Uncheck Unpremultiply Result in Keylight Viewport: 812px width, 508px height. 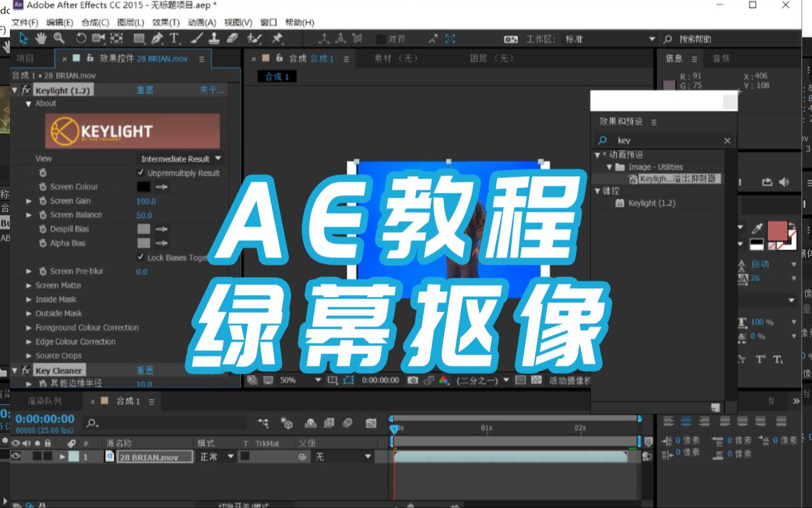pos(140,173)
